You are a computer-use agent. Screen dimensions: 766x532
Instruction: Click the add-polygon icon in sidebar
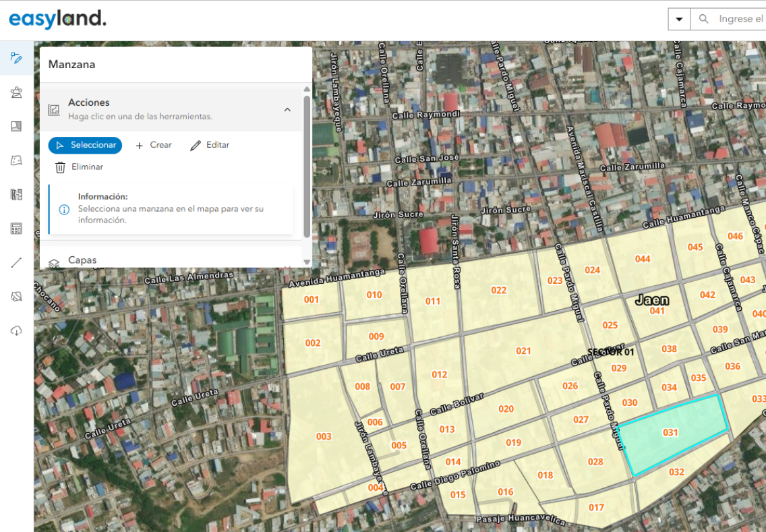coord(17,297)
